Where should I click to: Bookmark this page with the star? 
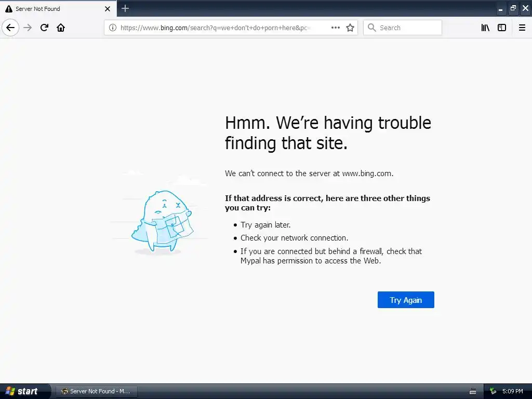pyautogui.click(x=350, y=28)
